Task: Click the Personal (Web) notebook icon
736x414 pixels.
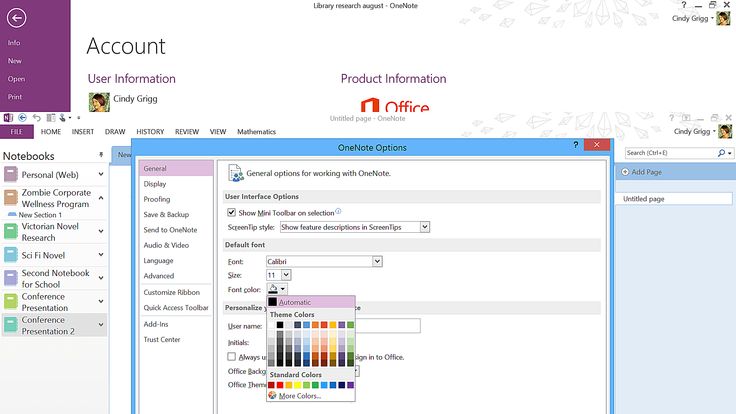Action: click(x=11, y=175)
